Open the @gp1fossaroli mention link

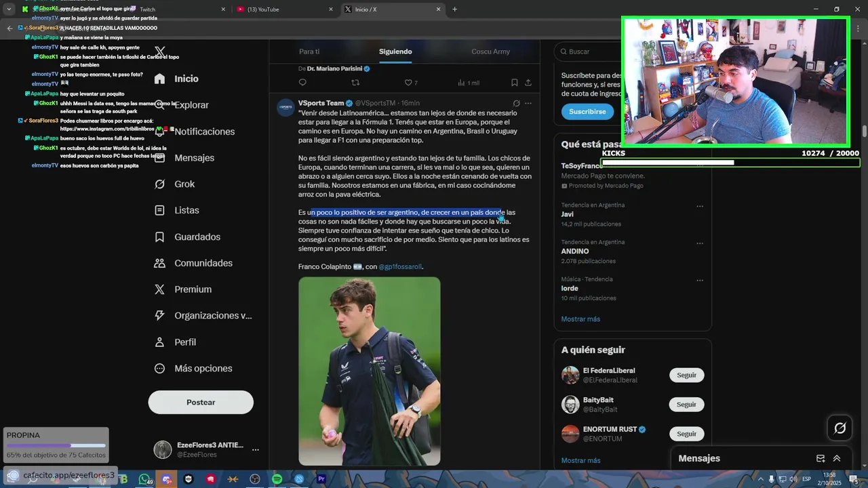pos(400,267)
